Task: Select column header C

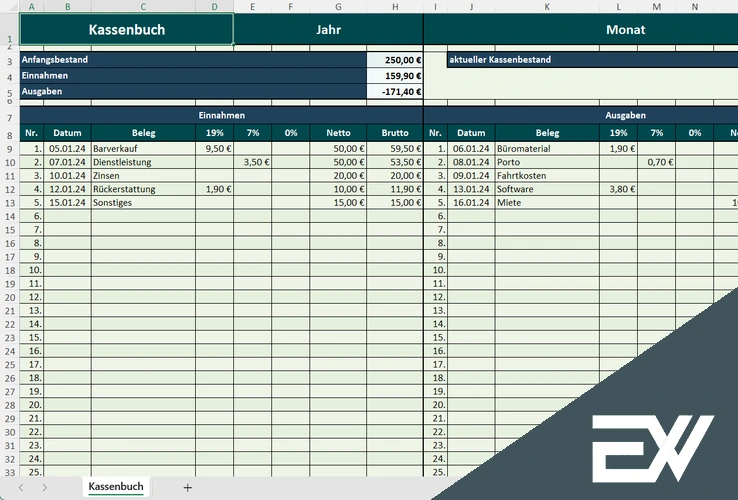Action: pos(143,7)
